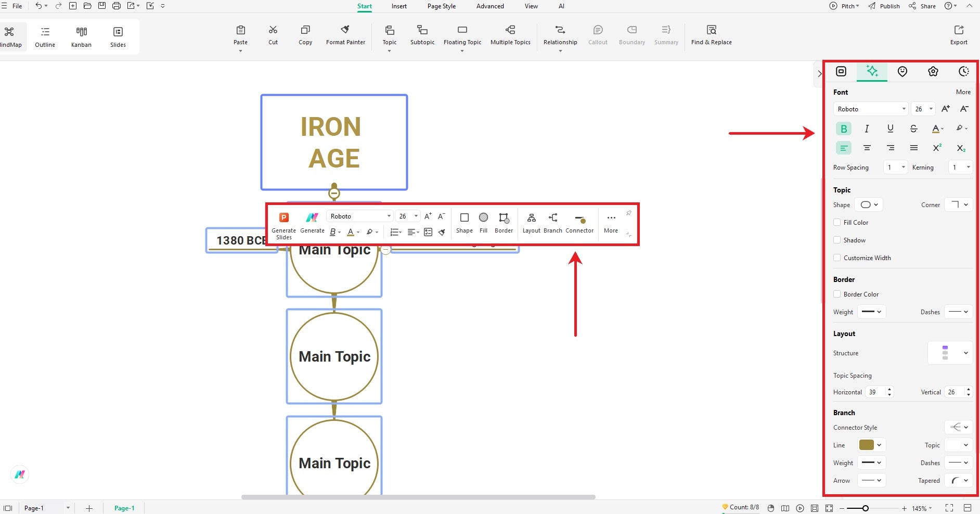This screenshot has width=980, height=514.
Task: Add a Relationship line
Action: (560, 35)
